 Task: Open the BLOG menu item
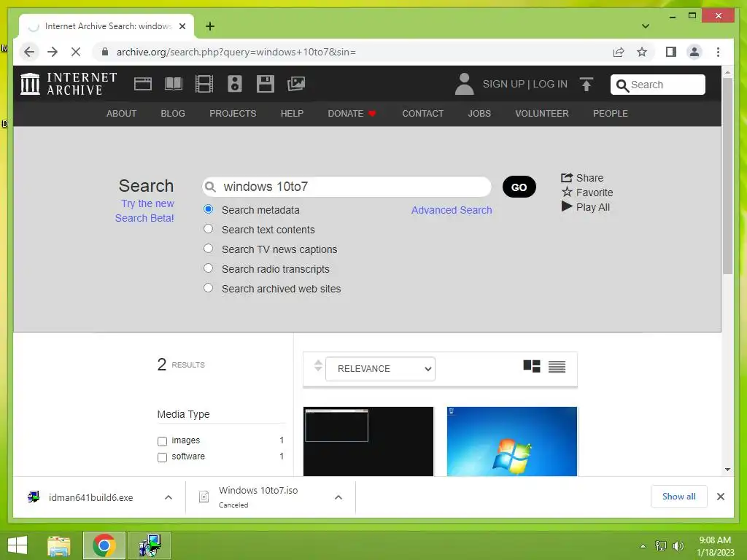click(173, 113)
